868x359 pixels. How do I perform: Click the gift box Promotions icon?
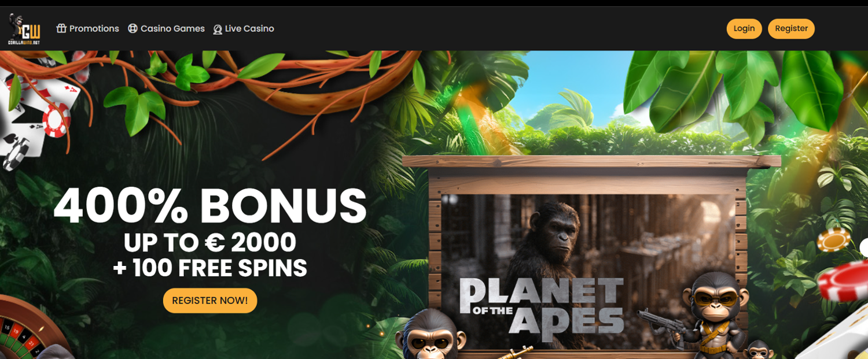(x=61, y=28)
